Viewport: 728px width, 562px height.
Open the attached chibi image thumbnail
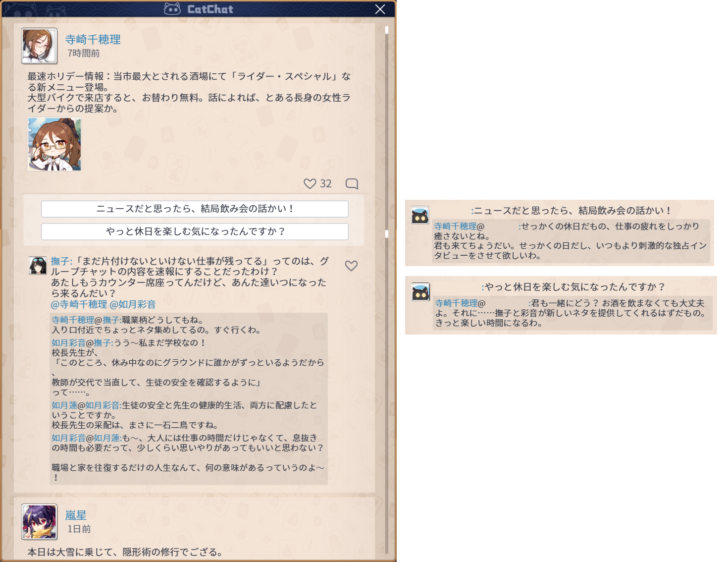pos(54,144)
